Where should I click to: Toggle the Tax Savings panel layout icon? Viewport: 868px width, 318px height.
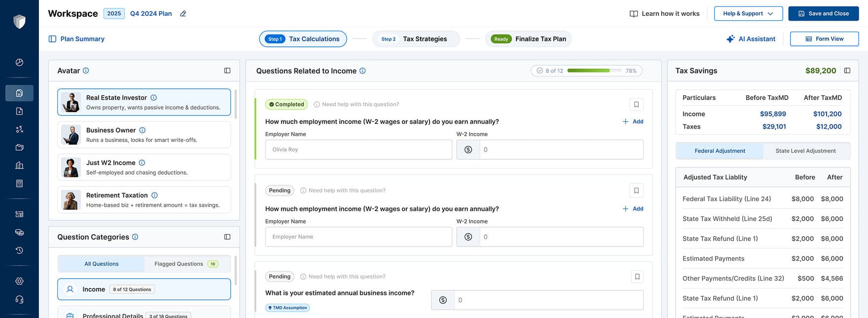pyautogui.click(x=847, y=71)
